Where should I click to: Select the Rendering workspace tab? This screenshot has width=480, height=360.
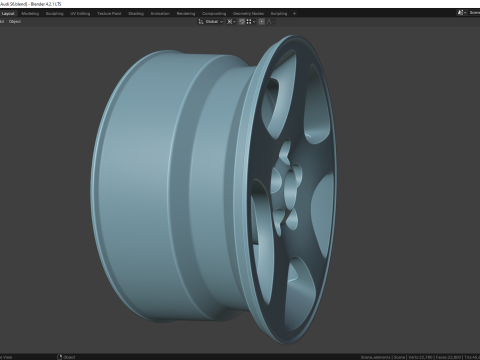coord(186,14)
